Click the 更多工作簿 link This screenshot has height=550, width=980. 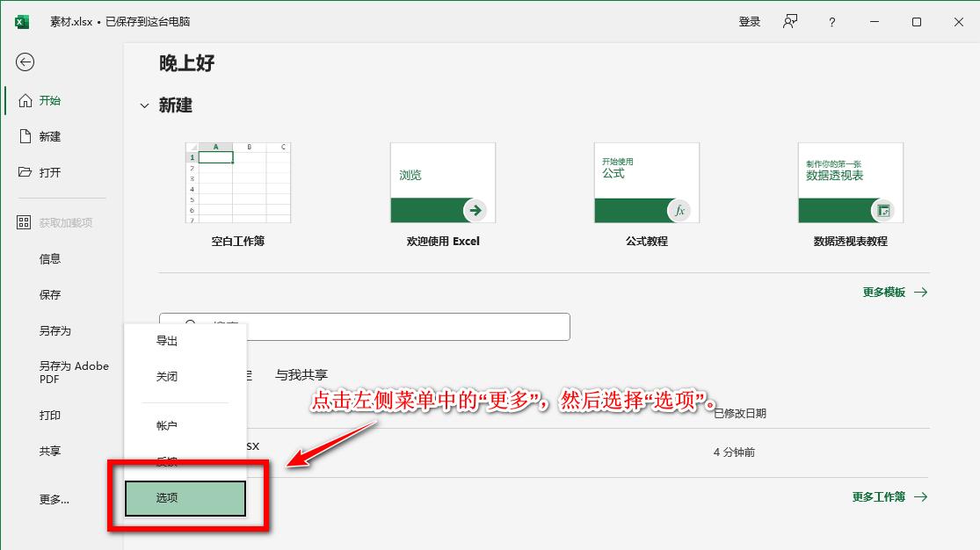tap(879, 497)
